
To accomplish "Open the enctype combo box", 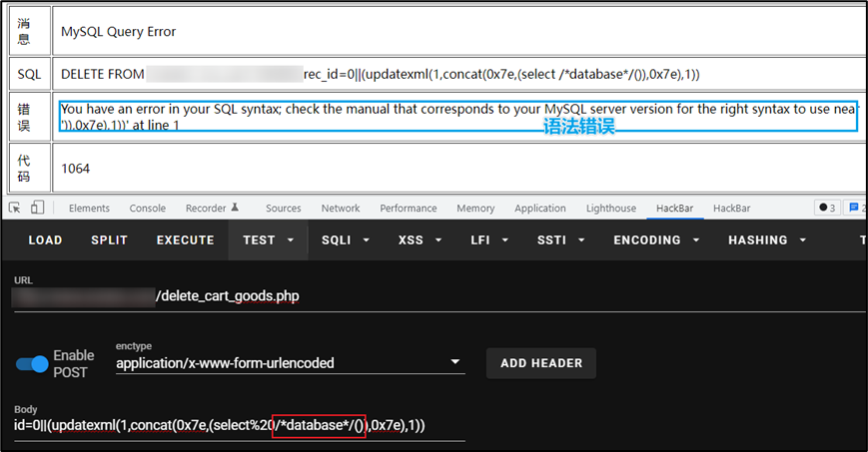I will click(x=290, y=363).
